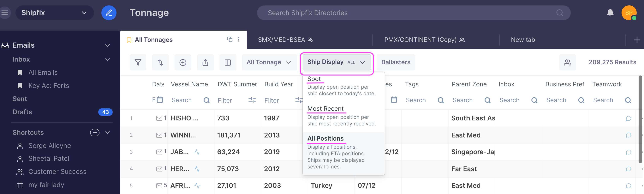Toggle the column layout icon
The height and width of the screenshot is (194, 644).
(228, 62)
